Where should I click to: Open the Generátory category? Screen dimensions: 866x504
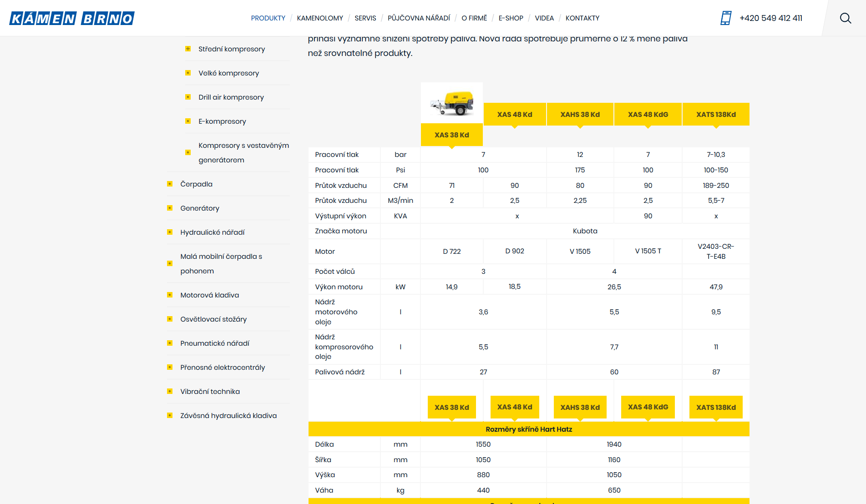coord(200,208)
